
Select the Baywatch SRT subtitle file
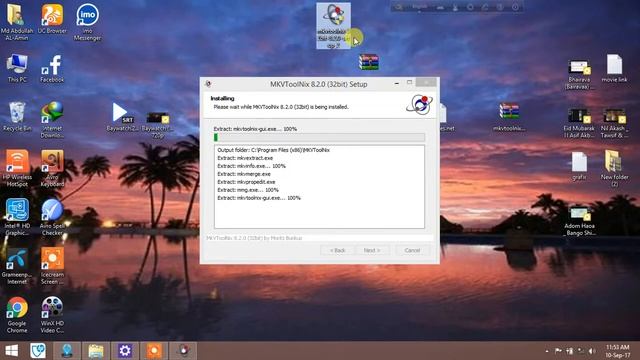click(122, 117)
